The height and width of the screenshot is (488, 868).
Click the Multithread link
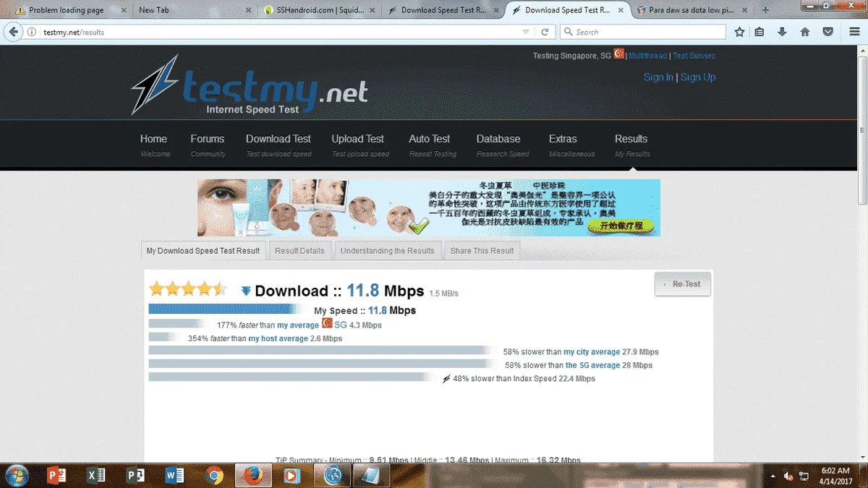pos(647,56)
